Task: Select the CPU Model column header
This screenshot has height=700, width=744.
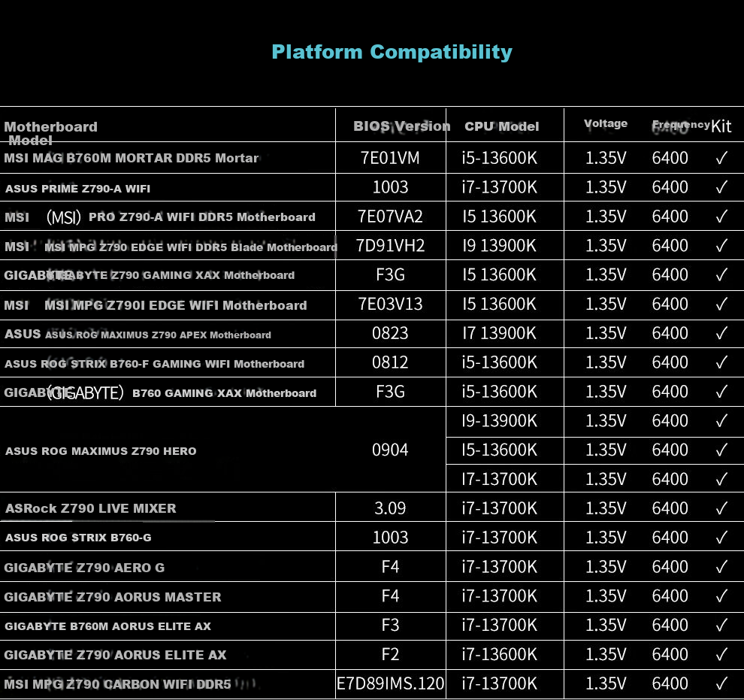Action: [501, 126]
